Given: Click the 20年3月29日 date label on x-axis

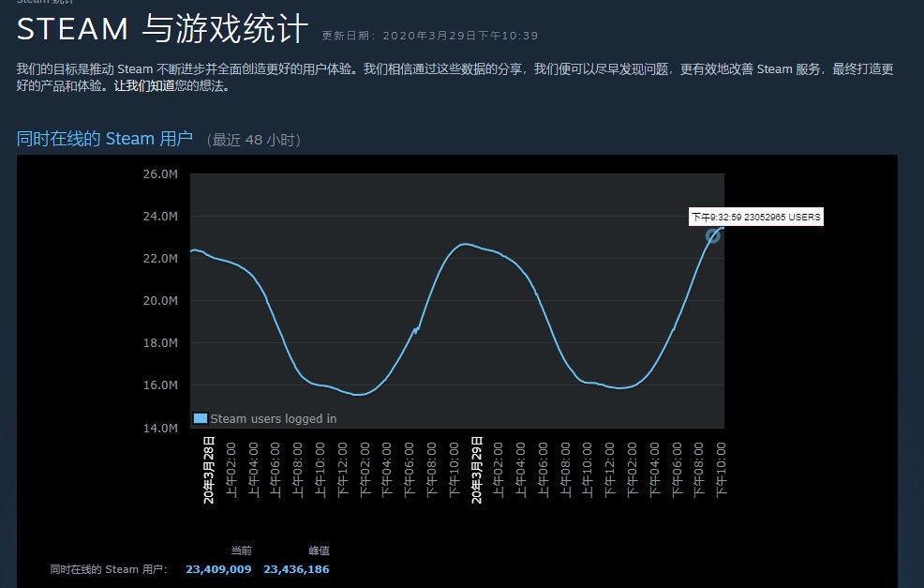Looking at the screenshot, I should (x=477, y=470).
